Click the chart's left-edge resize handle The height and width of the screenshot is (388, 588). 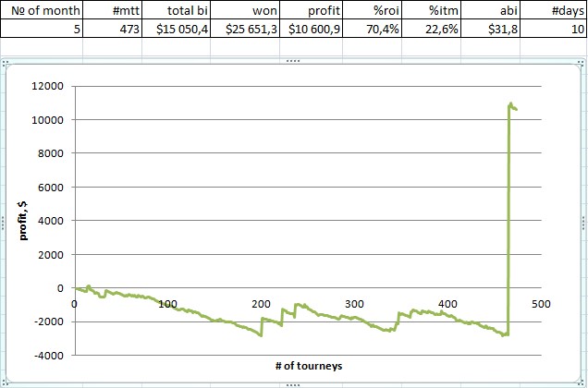3,223
